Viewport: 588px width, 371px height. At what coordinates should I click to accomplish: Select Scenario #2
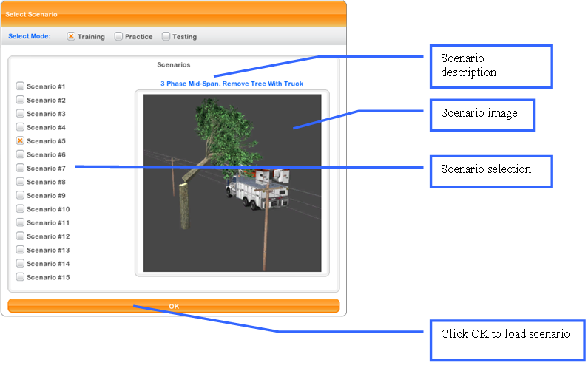point(20,100)
